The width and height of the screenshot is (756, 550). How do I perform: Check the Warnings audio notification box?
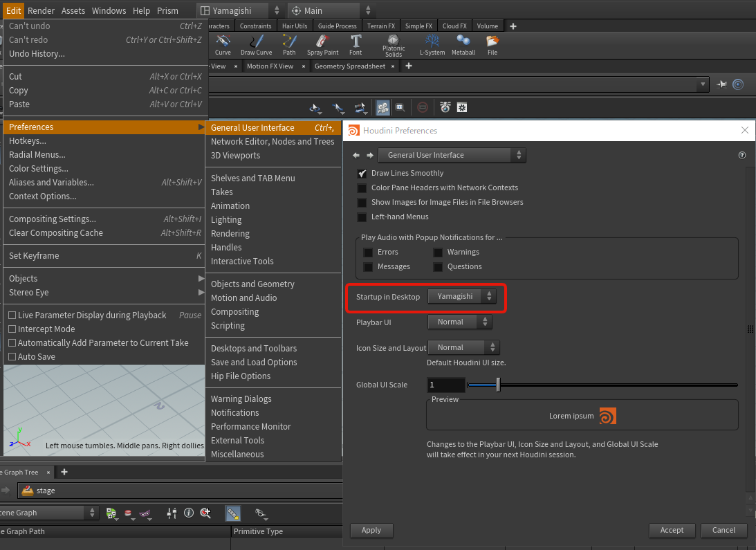[438, 252]
